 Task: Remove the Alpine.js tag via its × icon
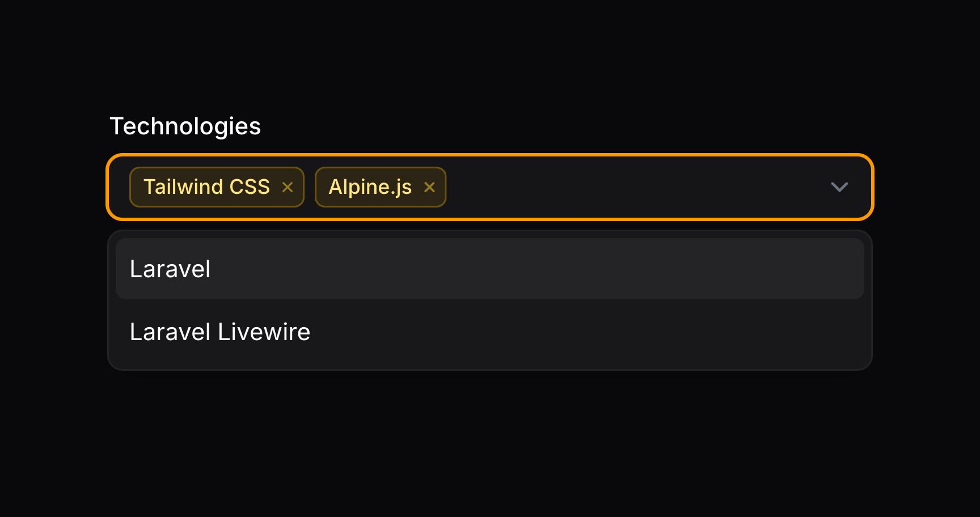(429, 187)
